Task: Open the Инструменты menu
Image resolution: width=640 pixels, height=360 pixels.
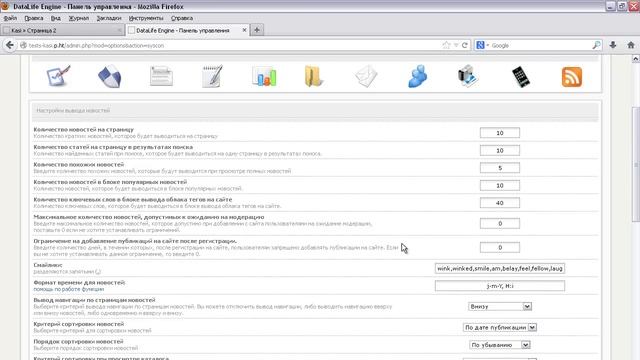Action: (146, 18)
